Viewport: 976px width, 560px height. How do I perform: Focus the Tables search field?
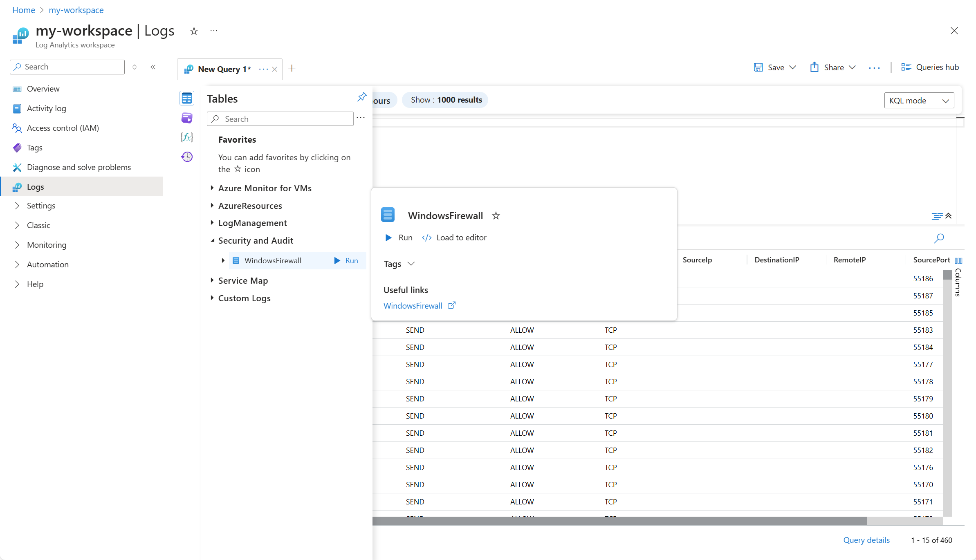[286, 119]
